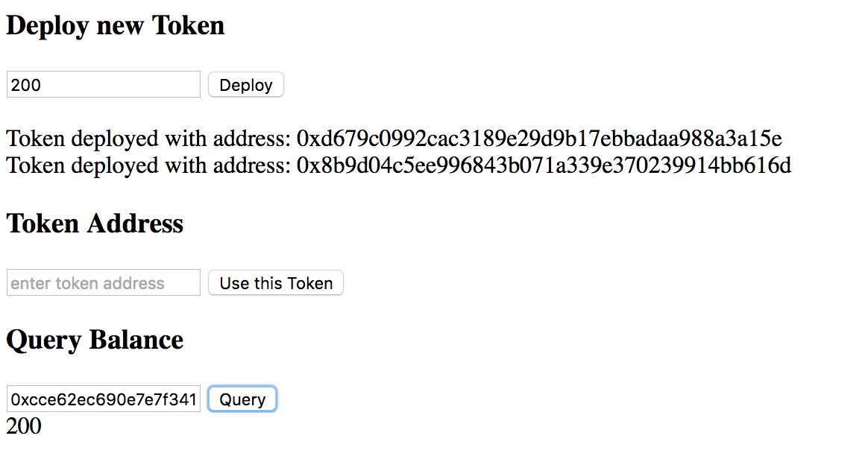Image resolution: width=868 pixels, height=459 pixels.
Task: Click the Use this Token button
Action: (x=276, y=283)
